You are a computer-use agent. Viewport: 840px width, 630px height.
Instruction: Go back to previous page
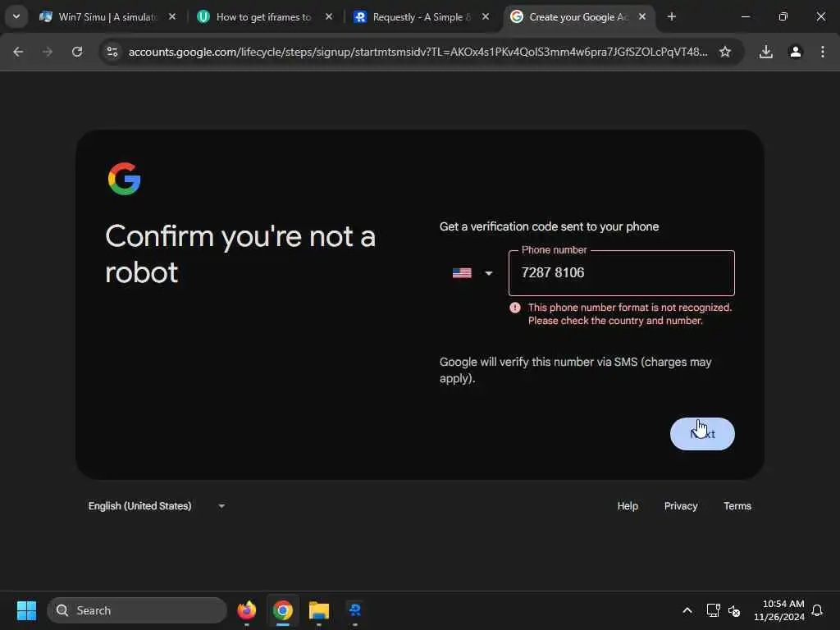(18, 52)
